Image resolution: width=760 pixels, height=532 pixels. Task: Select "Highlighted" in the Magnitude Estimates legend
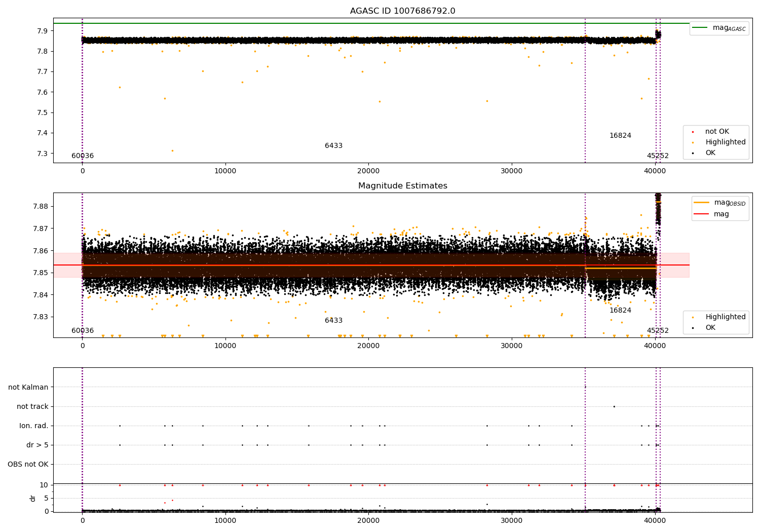click(x=726, y=317)
